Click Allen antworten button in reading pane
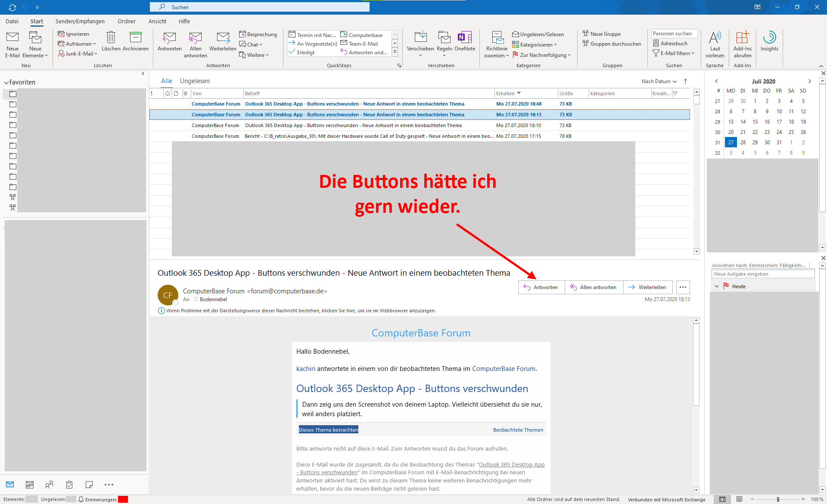This screenshot has height=504, width=827. pyautogui.click(x=594, y=287)
